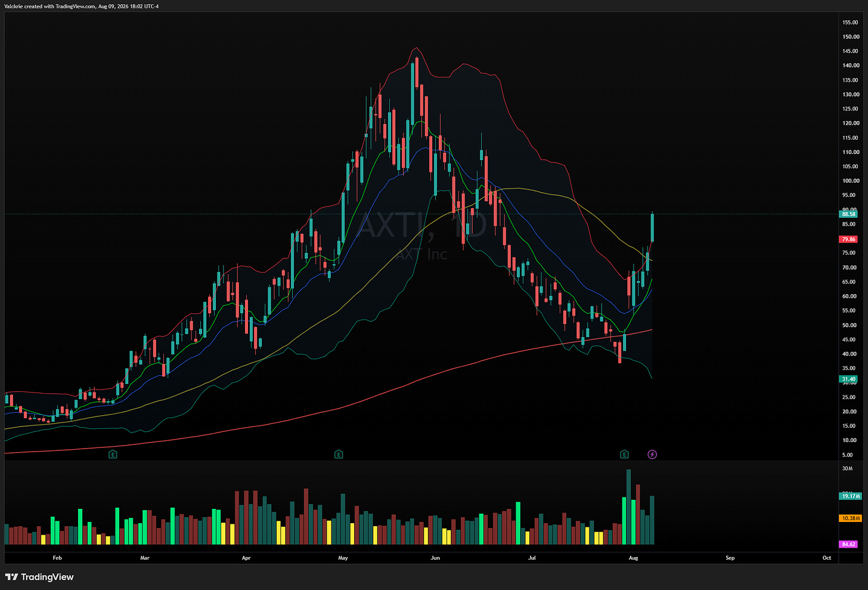The image size is (868, 590).
Task: Click the May label on the time axis
Action: 343,558
